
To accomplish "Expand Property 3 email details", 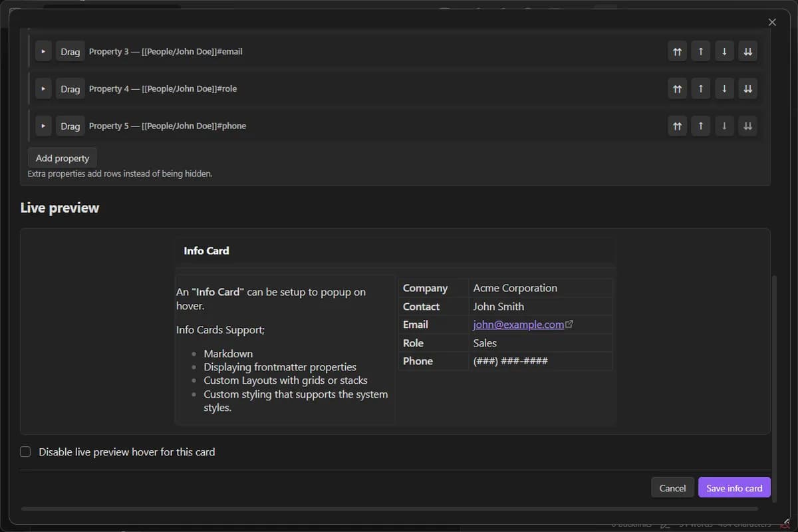I will pos(43,51).
